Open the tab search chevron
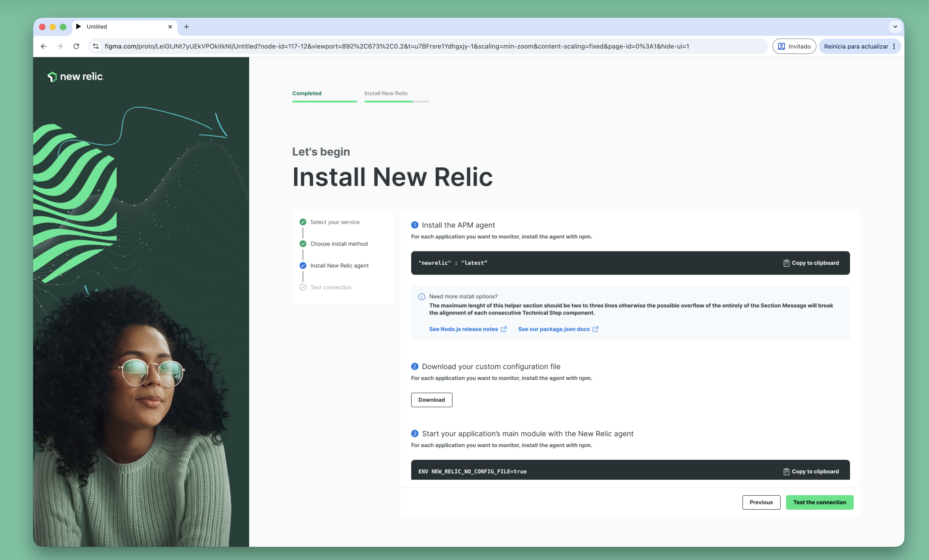This screenshot has height=560, width=929. pyautogui.click(x=895, y=27)
